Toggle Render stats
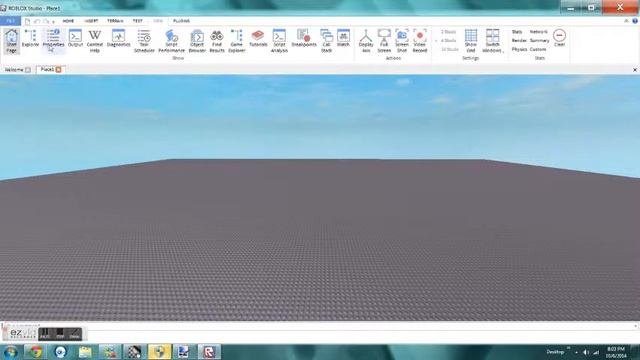Screen dimensions: 640x360 point(519,41)
